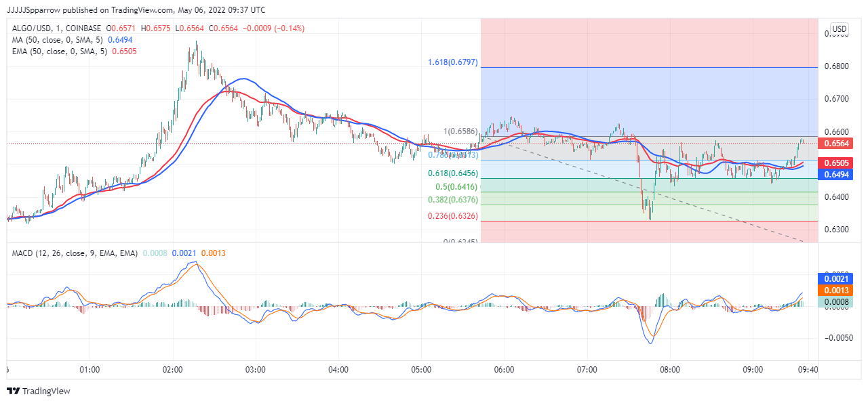The image size is (868, 403).
Task: Click the 1.618(0.6797) Fibonacci label
Action: click(453, 62)
